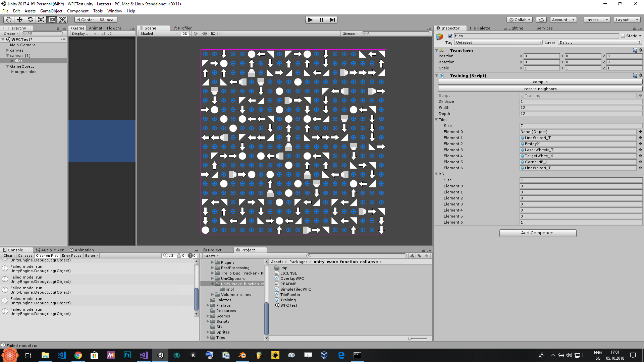Enable the Static checkbox
Viewport: 644px width, 362px height.
pos(623,36)
